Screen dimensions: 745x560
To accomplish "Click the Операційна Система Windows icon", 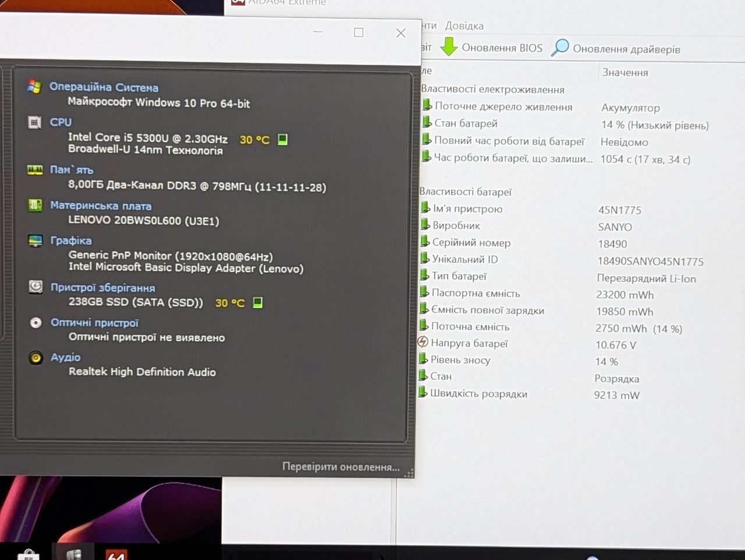I will tap(34, 87).
